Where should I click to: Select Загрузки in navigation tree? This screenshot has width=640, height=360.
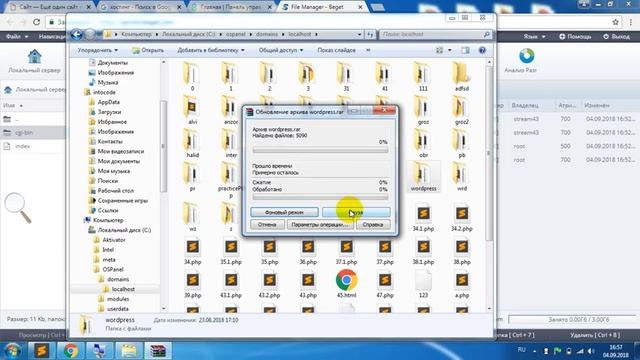pos(109,112)
